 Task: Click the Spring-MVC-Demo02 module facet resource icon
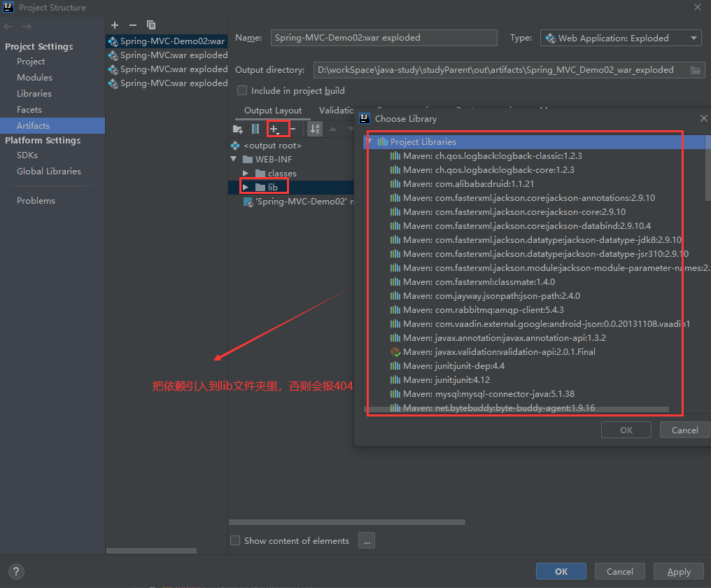[x=248, y=202]
